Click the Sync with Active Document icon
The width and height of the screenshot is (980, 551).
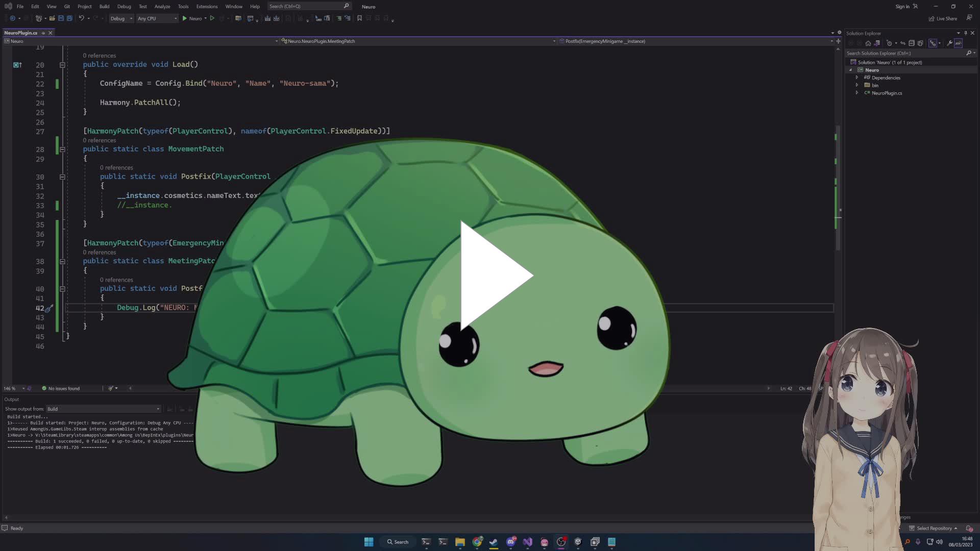(x=903, y=43)
